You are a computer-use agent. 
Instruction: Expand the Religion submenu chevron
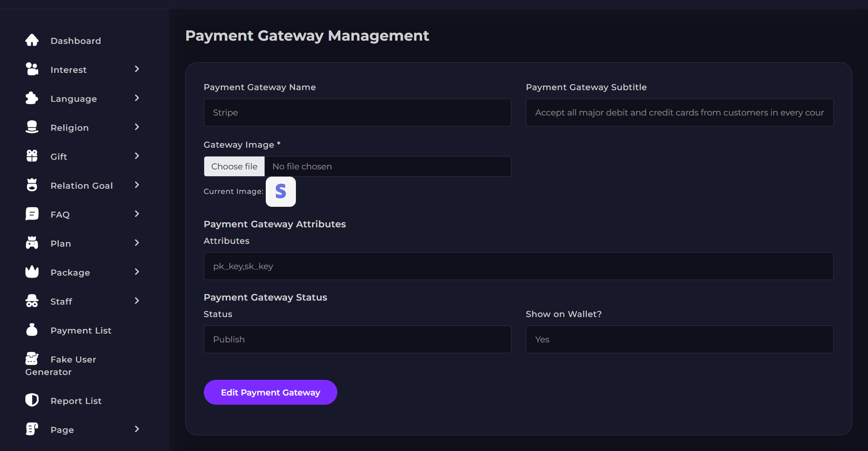click(137, 127)
